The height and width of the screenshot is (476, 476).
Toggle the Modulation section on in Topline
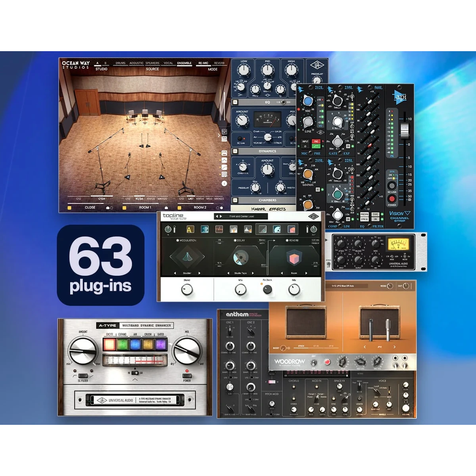(x=178, y=240)
